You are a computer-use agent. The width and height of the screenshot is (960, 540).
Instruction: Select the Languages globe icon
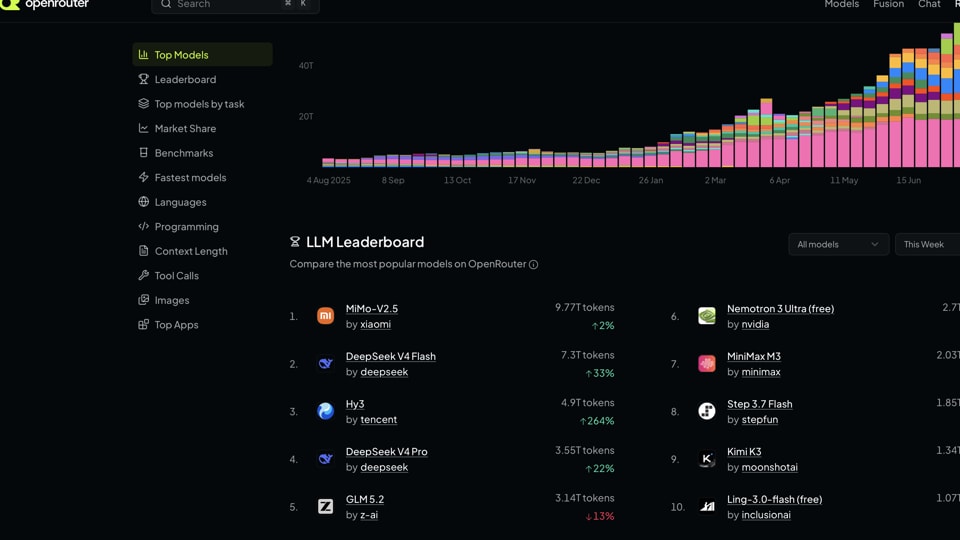click(x=143, y=201)
